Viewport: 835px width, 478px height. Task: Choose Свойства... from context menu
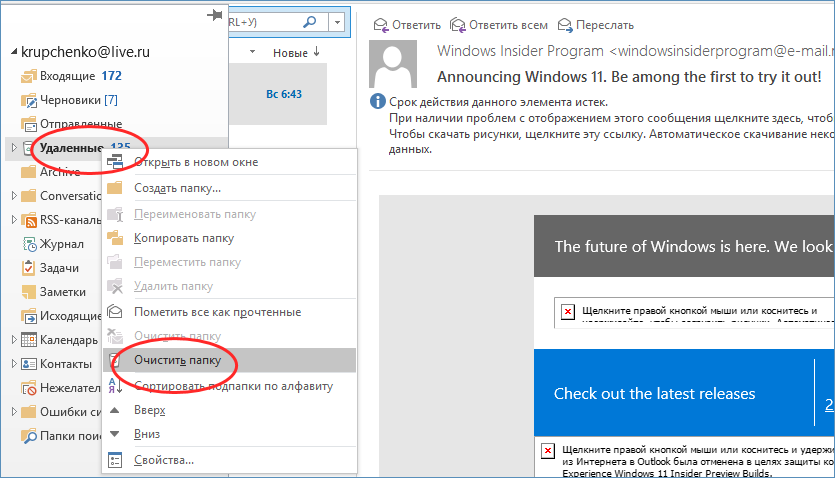pos(229,460)
